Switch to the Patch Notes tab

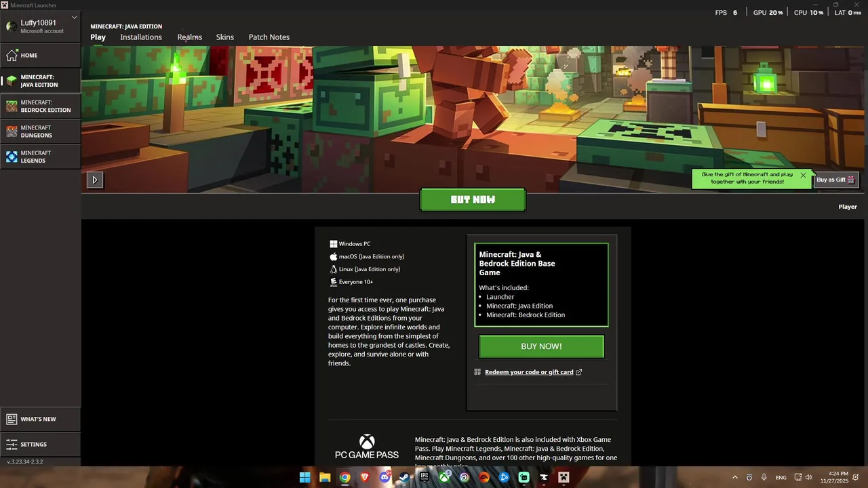pyautogui.click(x=269, y=37)
